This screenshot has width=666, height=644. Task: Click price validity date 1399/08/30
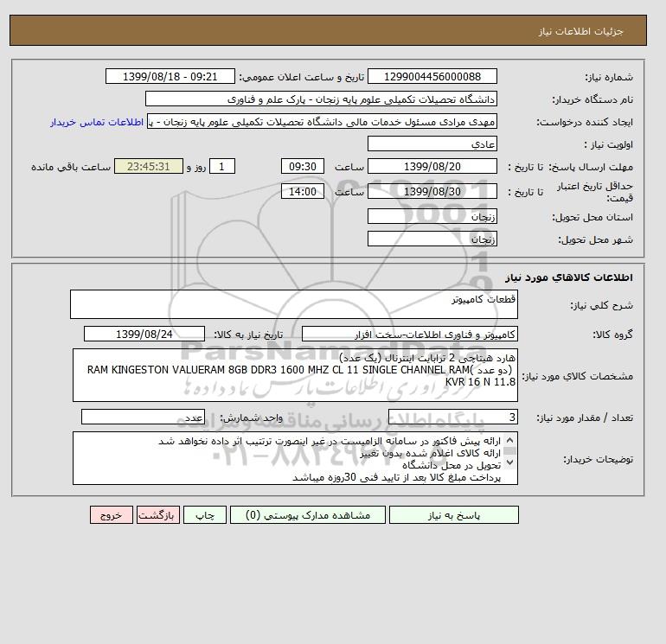point(432,191)
